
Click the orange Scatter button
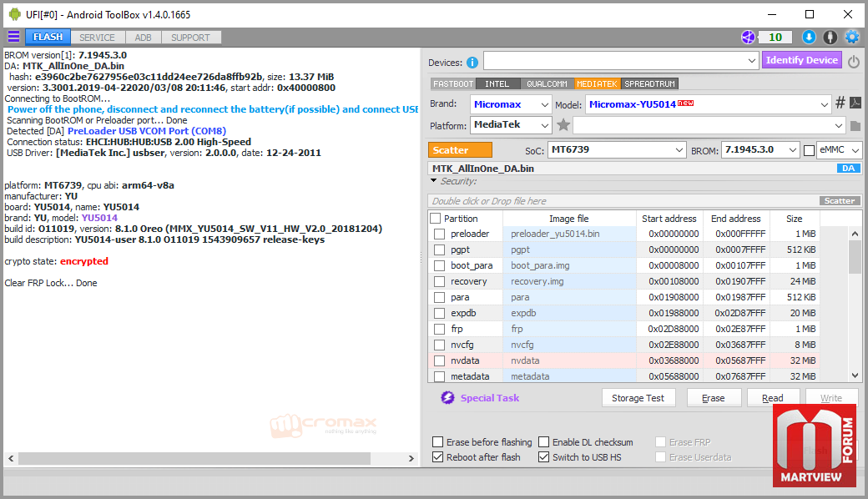460,150
